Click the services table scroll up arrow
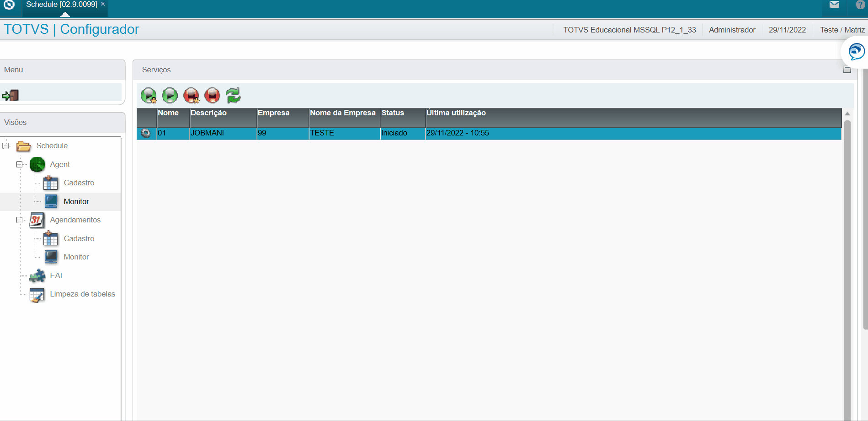Image resolution: width=868 pixels, height=421 pixels. click(x=847, y=113)
